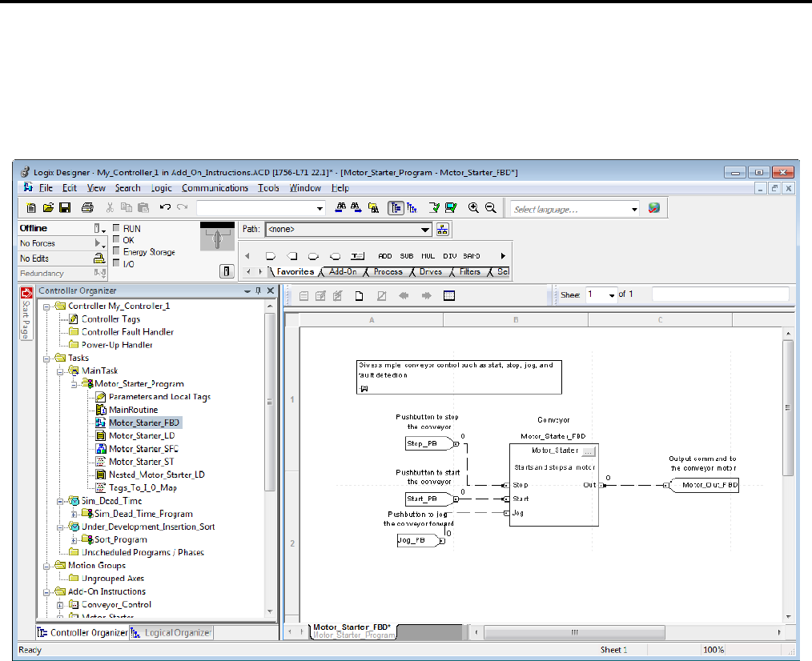The width and height of the screenshot is (812, 661).
Task: Click the Energy Storage indicator box
Action: 116,251
